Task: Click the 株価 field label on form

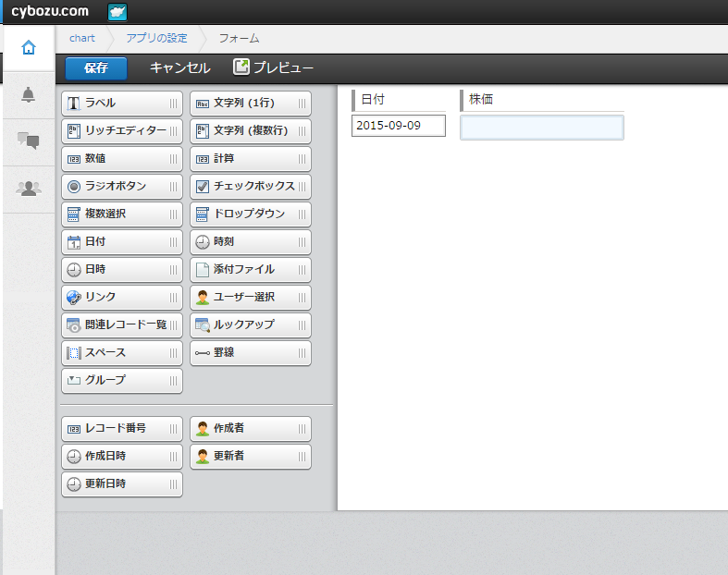Action: coord(481,99)
